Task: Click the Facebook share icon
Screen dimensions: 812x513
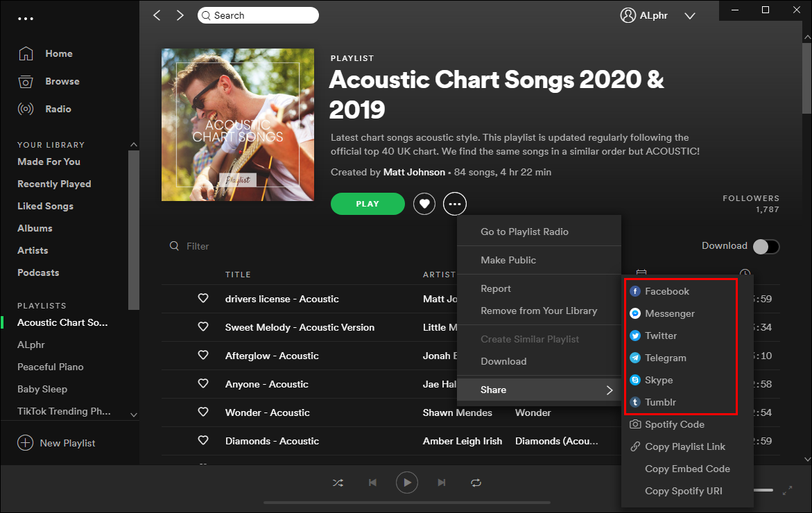Action: point(635,292)
